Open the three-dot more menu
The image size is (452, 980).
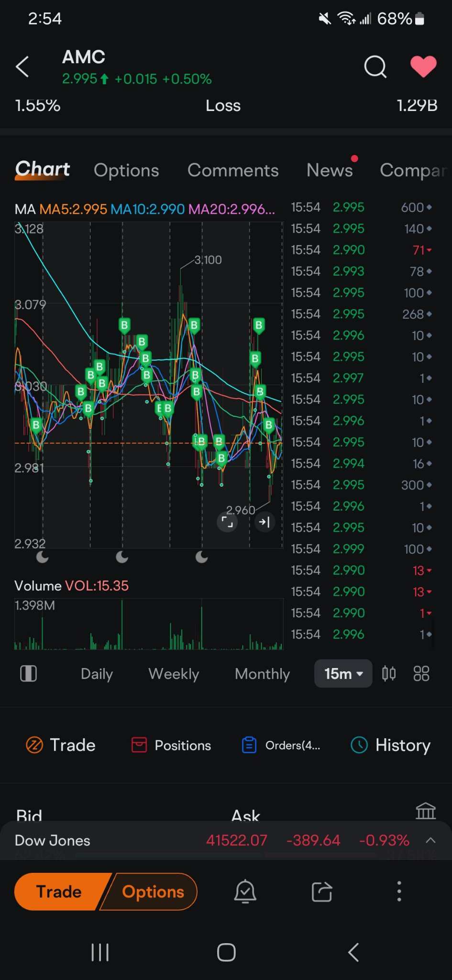tap(399, 891)
